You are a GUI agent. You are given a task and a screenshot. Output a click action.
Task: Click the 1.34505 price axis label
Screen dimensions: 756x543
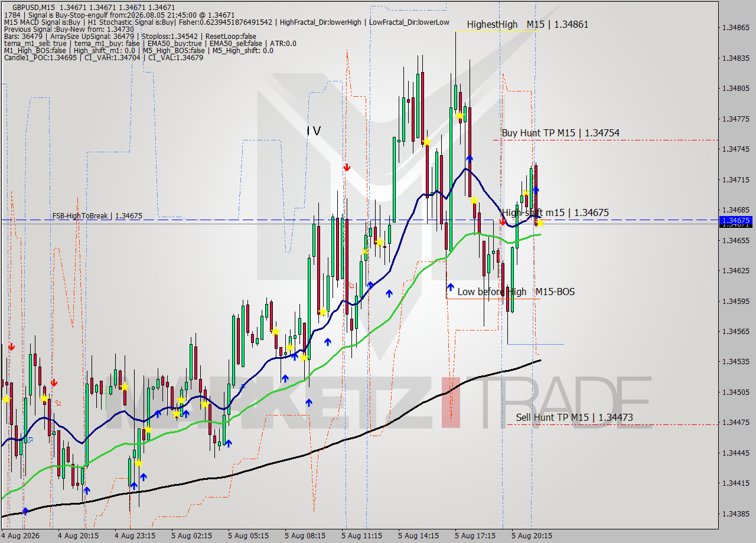(x=735, y=392)
